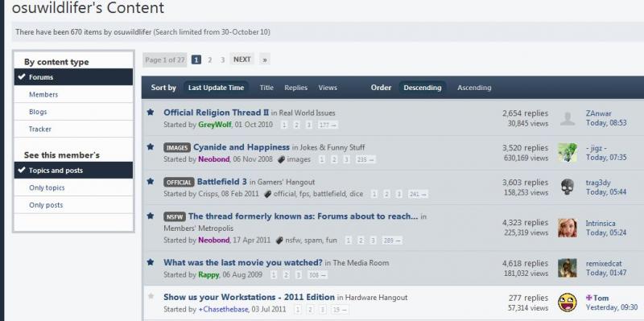Open Jokes & Funny Stuff forum link

[332, 147]
